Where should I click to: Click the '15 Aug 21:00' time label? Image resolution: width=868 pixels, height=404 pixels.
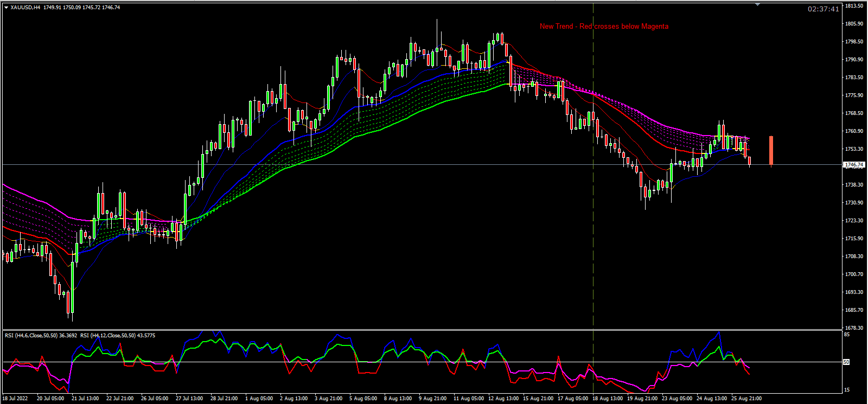(x=538, y=399)
